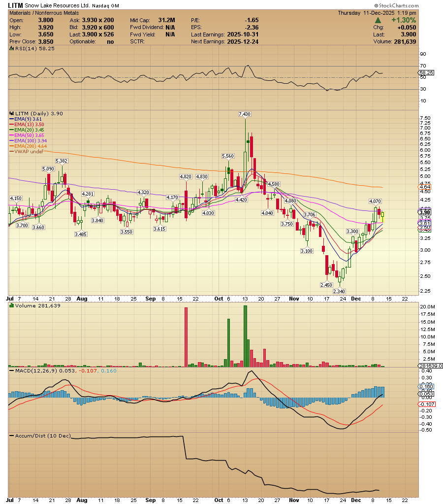Viewport: 443px width, 504px height.
Task: Click the MACD histogram axis tag 0.160
Action: 426,386
